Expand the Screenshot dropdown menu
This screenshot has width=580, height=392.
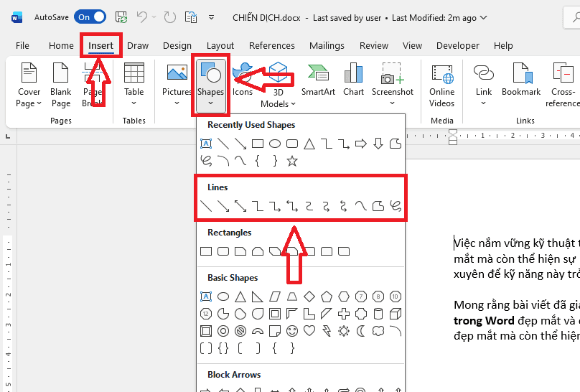(x=393, y=102)
